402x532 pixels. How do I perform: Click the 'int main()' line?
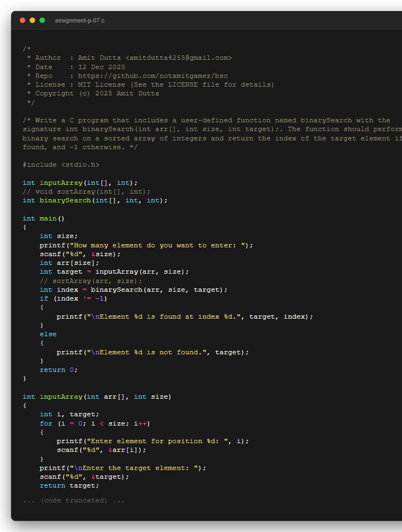[43, 218]
